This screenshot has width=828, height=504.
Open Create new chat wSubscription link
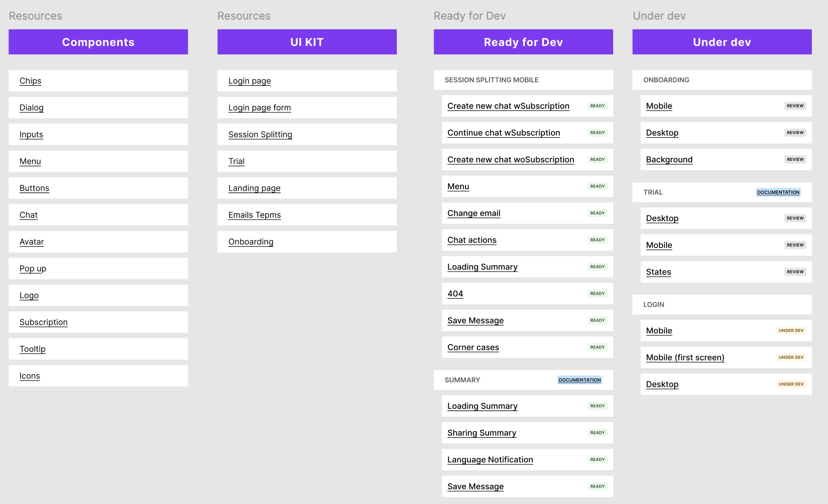(508, 106)
